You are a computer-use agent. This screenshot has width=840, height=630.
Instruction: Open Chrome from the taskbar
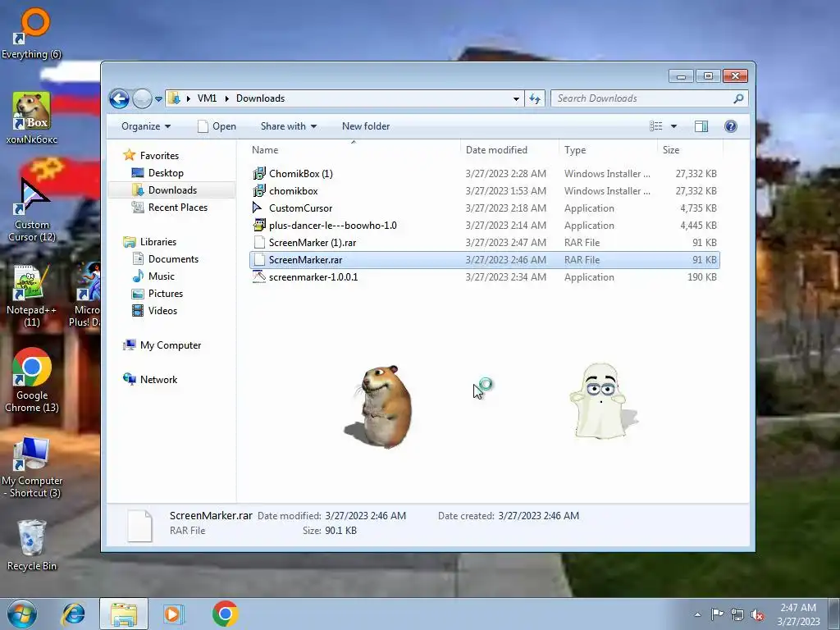[x=225, y=614]
